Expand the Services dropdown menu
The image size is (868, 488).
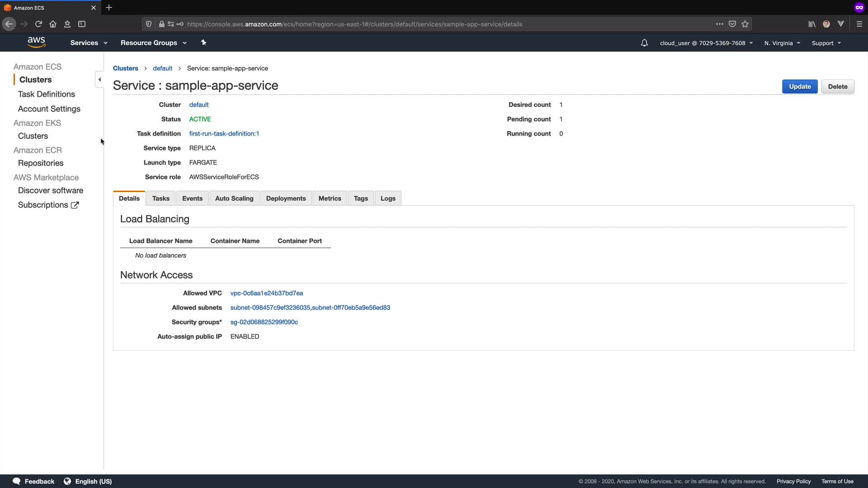89,43
